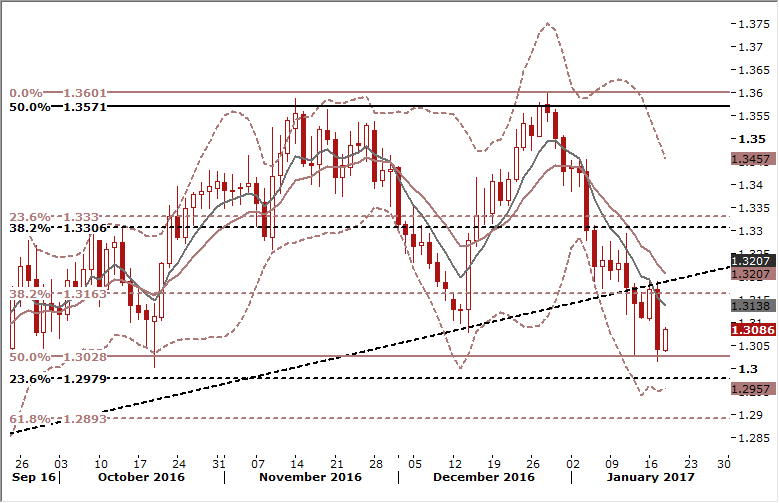Select the 61.8% 1.2893 Fibonacci label

point(58,419)
